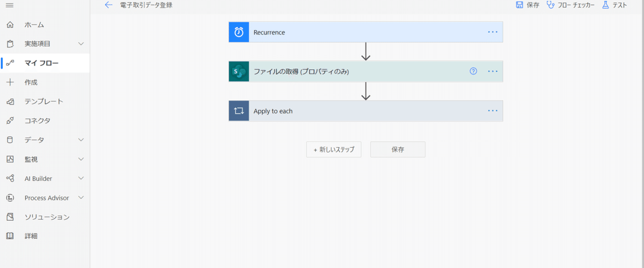Click the ソリューション icon

click(10, 217)
